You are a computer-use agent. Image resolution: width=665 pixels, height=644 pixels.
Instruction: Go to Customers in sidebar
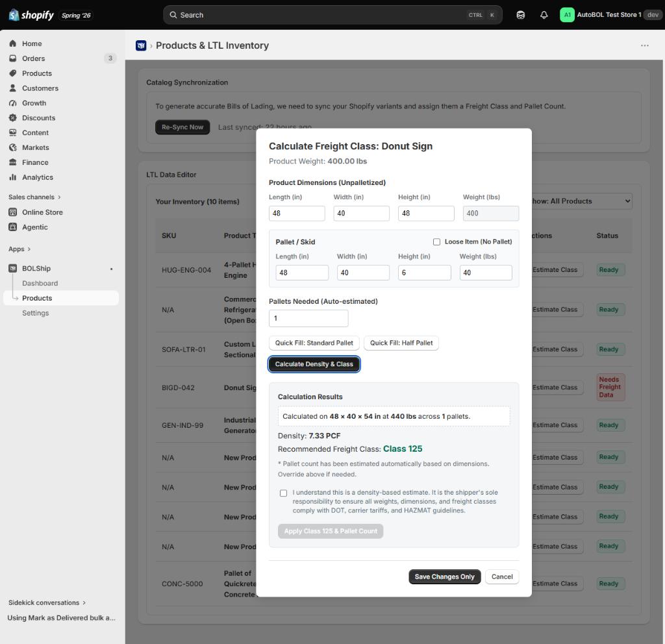tap(40, 88)
